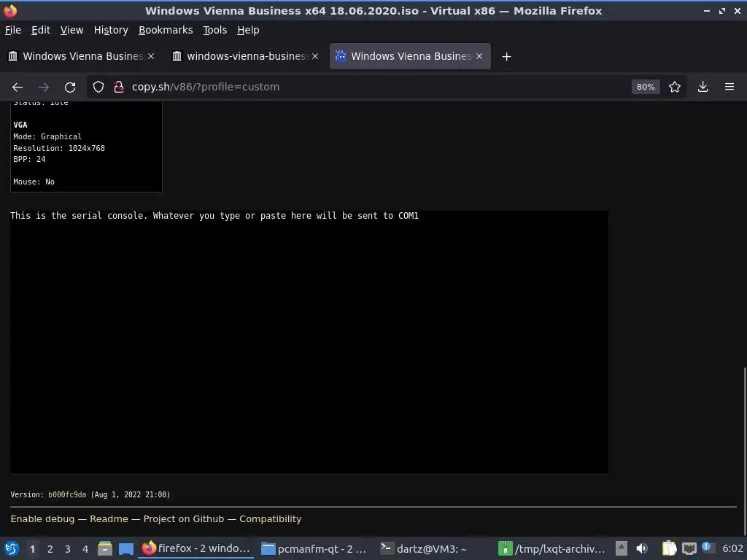Bookmark this page with the star
This screenshot has width=747, height=560.
[675, 87]
